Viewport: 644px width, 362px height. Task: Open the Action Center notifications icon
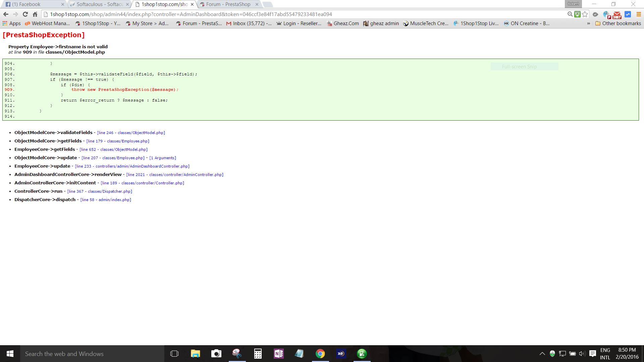click(x=593, y=354)
